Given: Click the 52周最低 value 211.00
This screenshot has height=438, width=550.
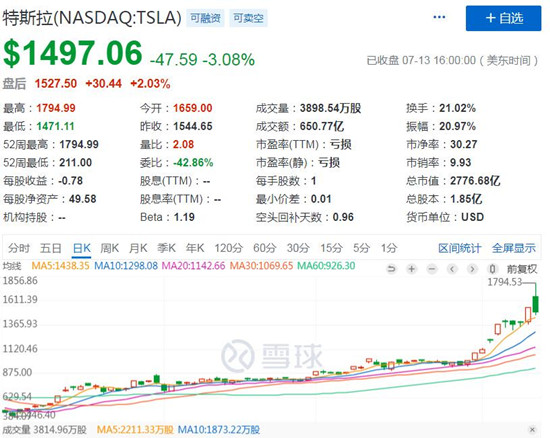Looking at the screenshot, I should coord(75,163).
